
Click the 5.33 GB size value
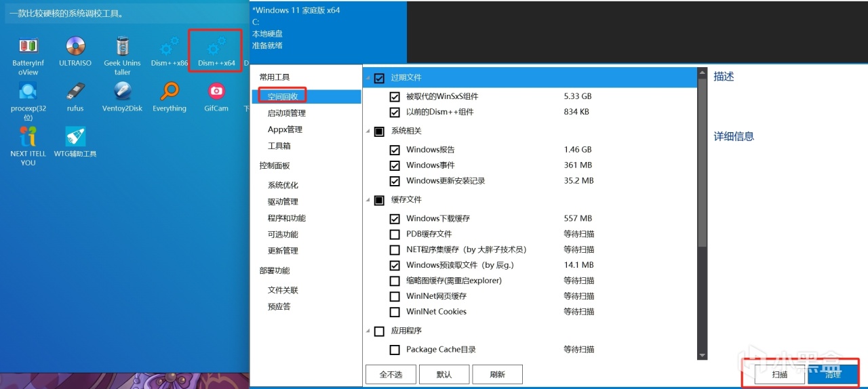coord(578,96)
